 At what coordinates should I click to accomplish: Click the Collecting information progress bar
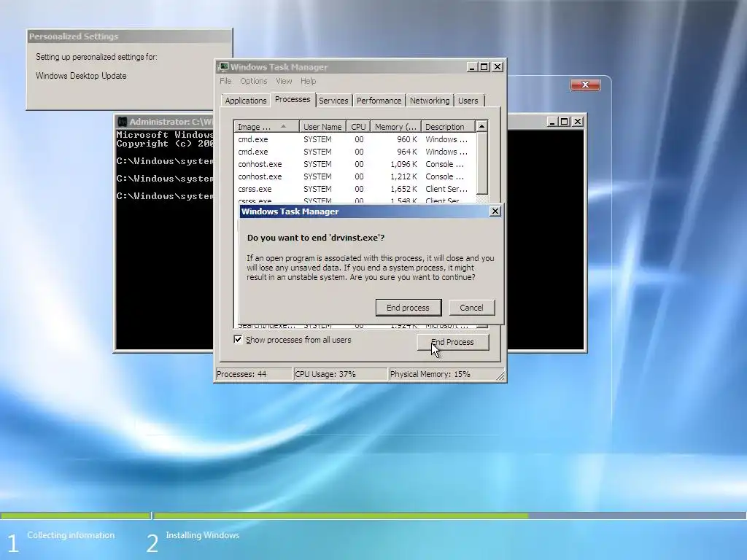coord(75,516)
